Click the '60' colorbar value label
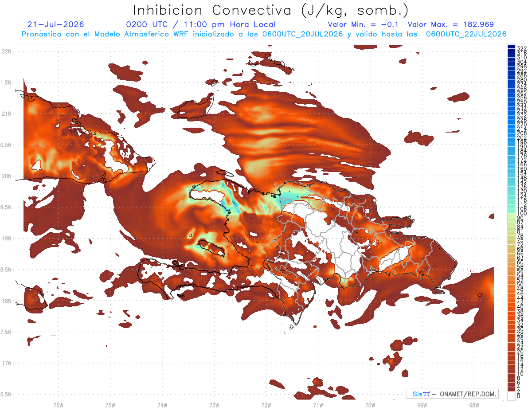This screenshot has height=411, width=532. 520,262
